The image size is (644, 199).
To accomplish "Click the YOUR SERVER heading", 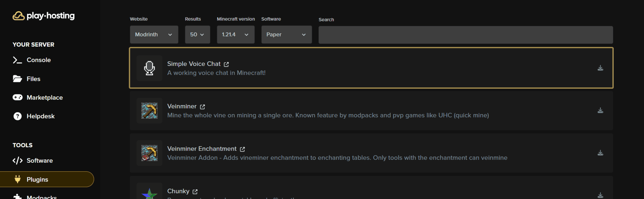I will tap(33, 45).
